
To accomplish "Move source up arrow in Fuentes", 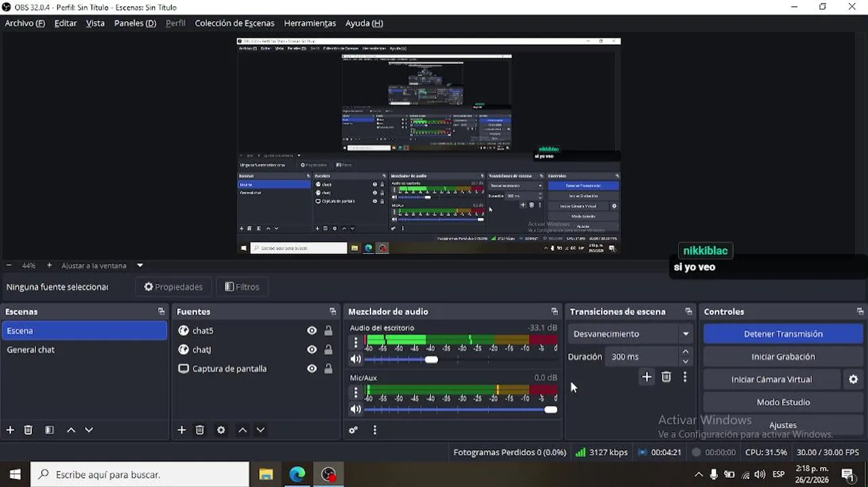I will [x=243, y=430].
